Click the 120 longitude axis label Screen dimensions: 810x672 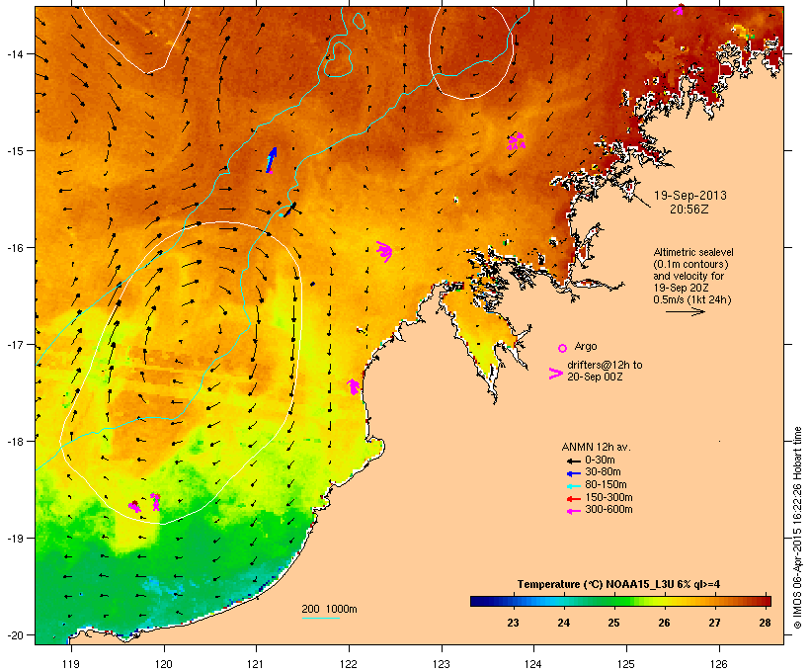[164, 664]
